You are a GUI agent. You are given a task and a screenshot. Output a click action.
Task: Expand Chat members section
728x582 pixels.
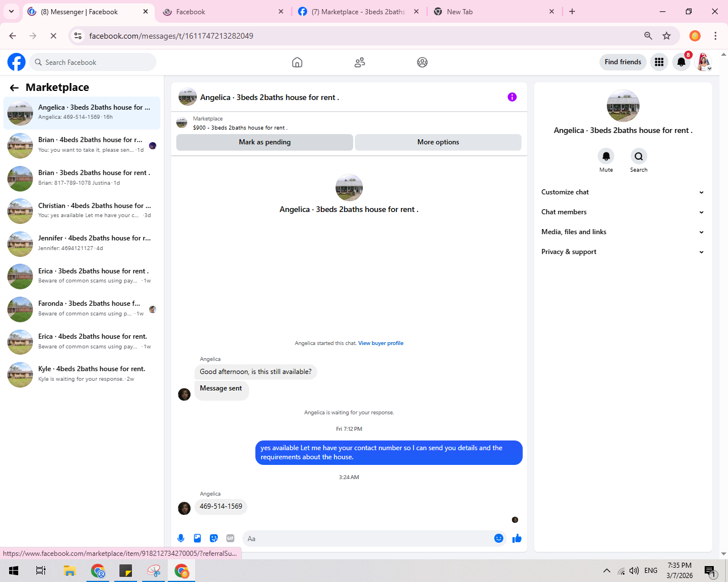pos(623,212)
